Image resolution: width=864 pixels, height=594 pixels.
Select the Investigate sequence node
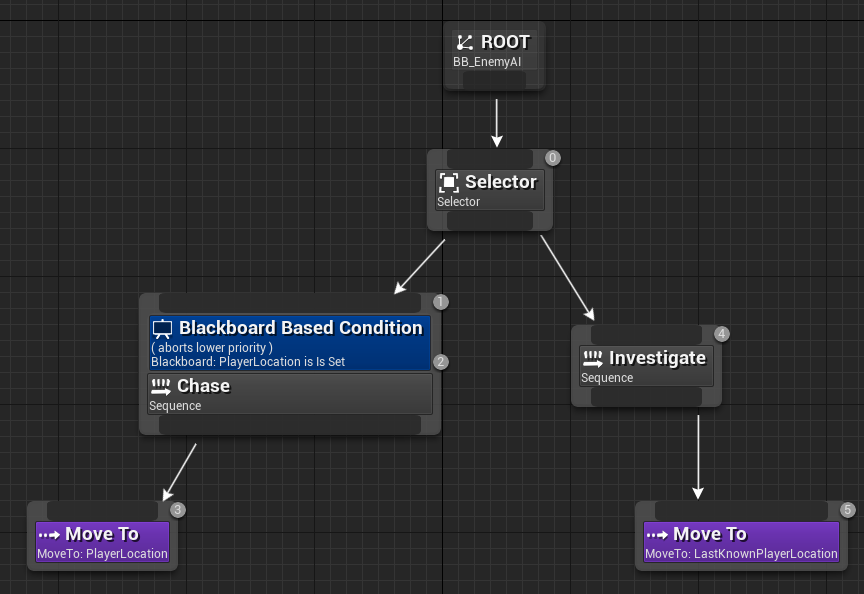(646, 366)
